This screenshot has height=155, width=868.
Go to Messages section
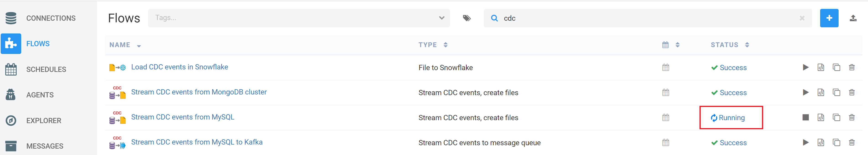(x=45, y=146)
